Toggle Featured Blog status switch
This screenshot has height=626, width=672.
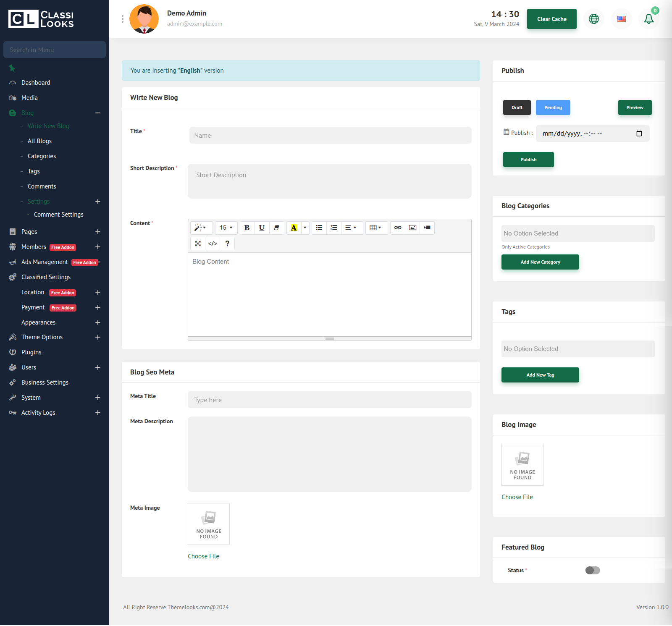click(x=593, y=570)
